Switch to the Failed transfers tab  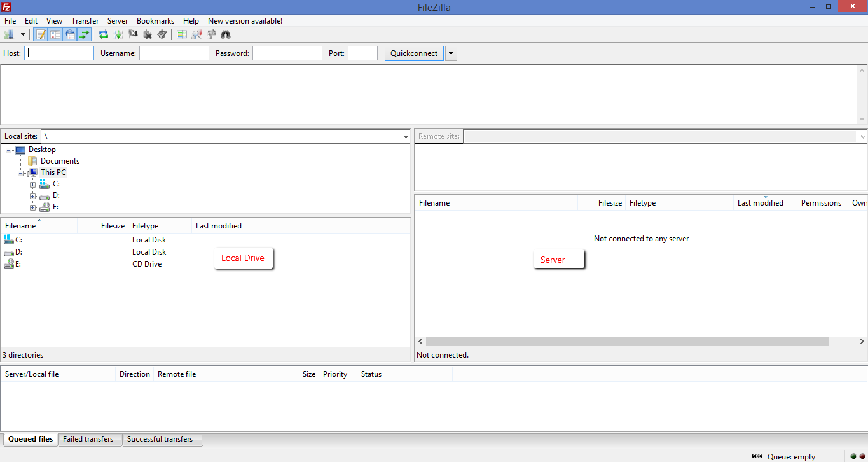(x=88, y=439)
